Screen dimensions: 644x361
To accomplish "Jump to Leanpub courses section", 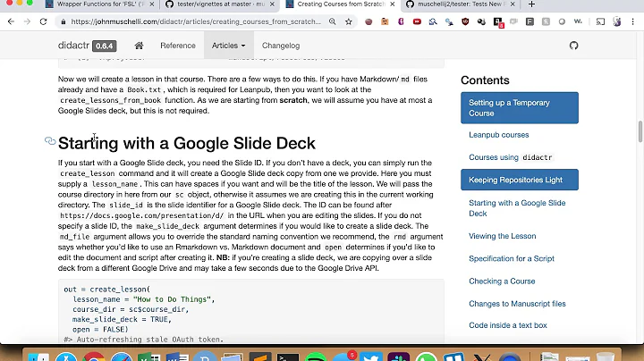I will coord(498,135).
